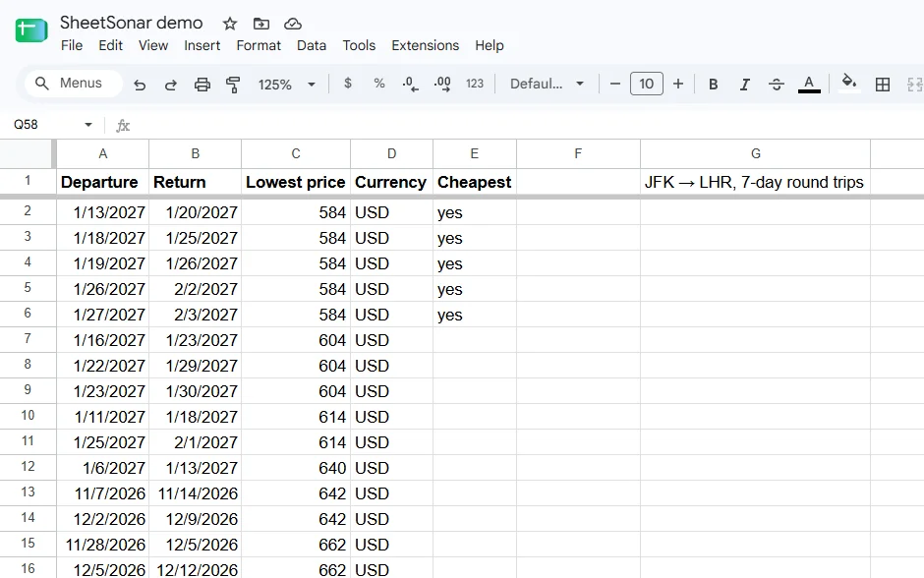This screenshot has width=924, height=578.
Task: Click the merge cells icon
Action: pos(914,85)
